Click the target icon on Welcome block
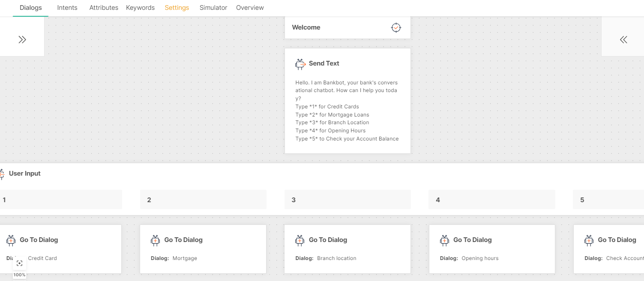The image size is (644, 281). point(396,28)
